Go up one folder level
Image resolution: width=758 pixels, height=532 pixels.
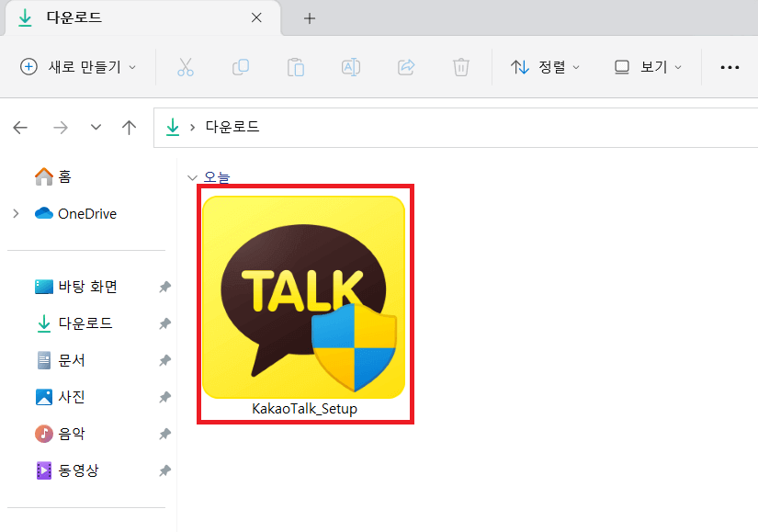click(x=130, y=128)
